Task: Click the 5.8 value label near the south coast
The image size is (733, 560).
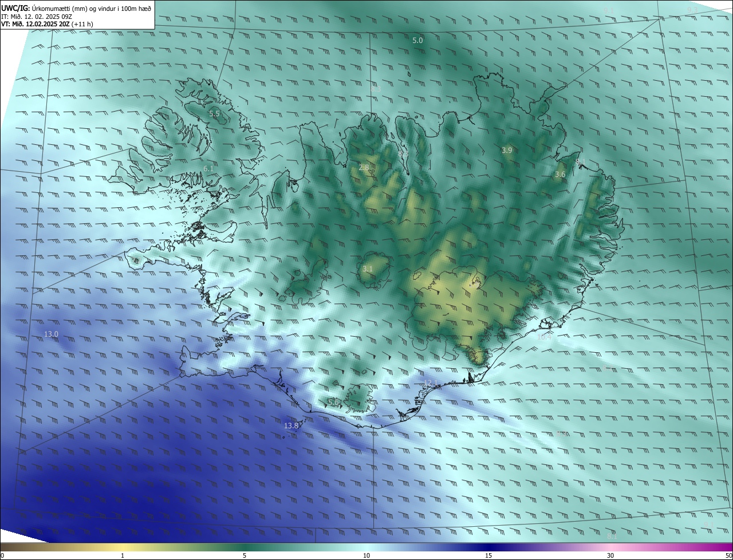Action: click(333, 403)
